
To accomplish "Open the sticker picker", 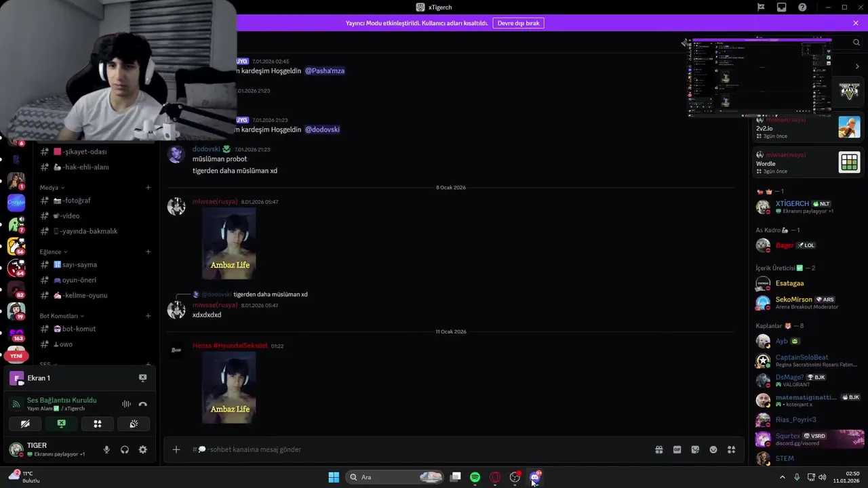I will 695,449.
